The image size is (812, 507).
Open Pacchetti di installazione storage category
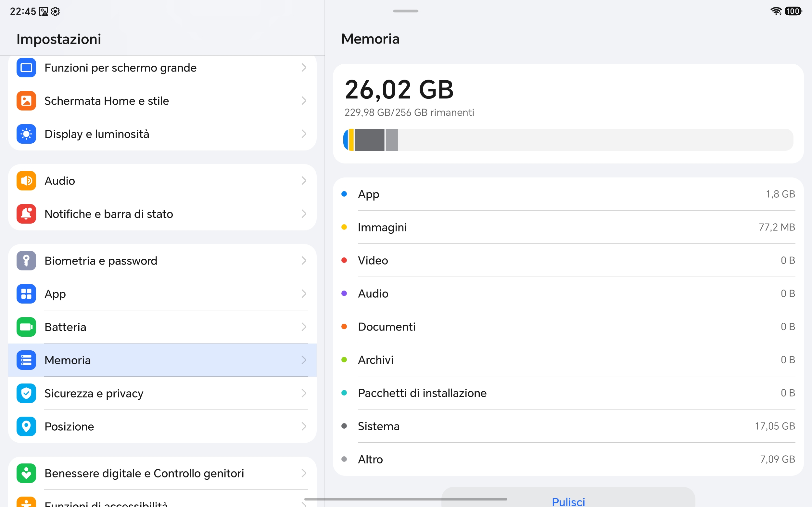coord(568,393)
